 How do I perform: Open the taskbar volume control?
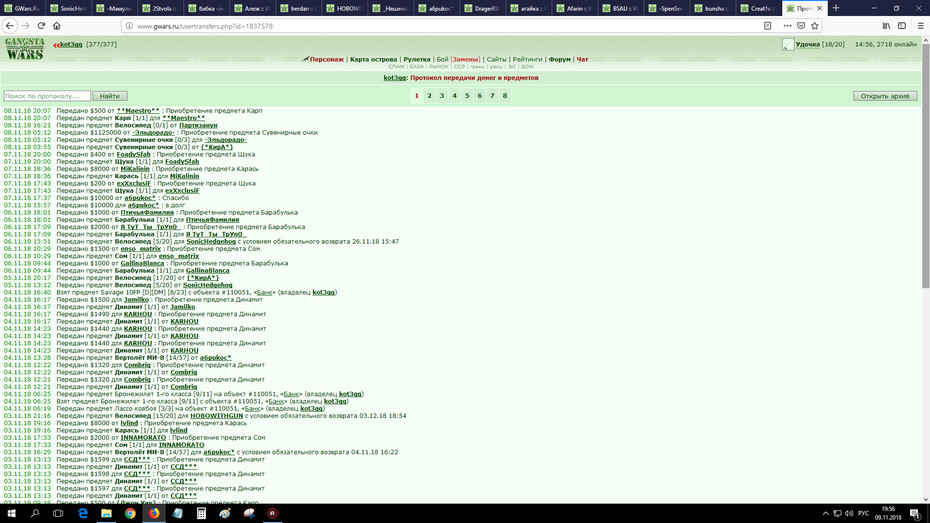(849, 514)
